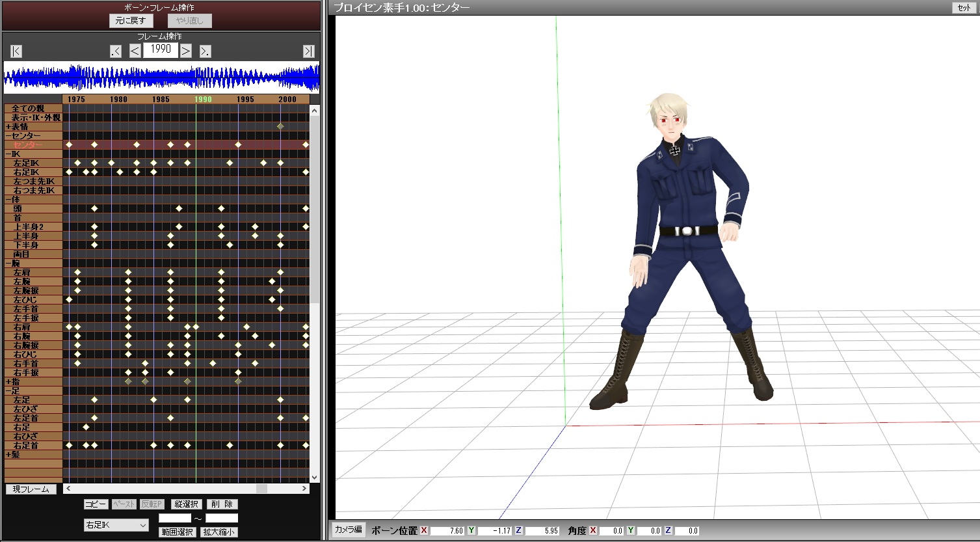Click the blue audio waveform display
Image resolution: width=980 pixels, height=542 pixels.
tap(161, 77)
